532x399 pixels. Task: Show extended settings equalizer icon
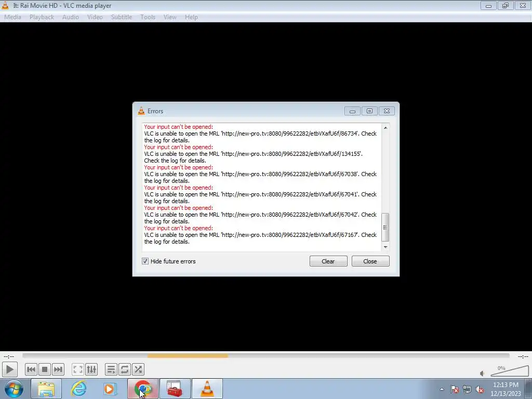tap(91, 369)
